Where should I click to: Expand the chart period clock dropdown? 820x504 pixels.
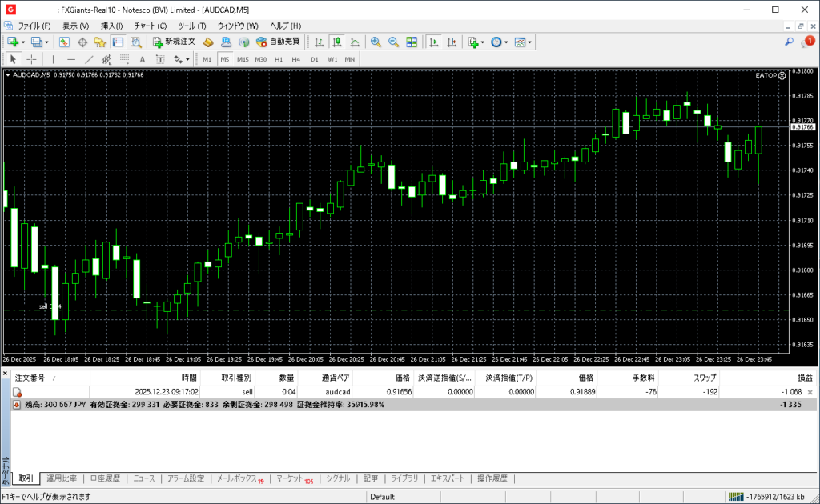click(x=506, y=42)
